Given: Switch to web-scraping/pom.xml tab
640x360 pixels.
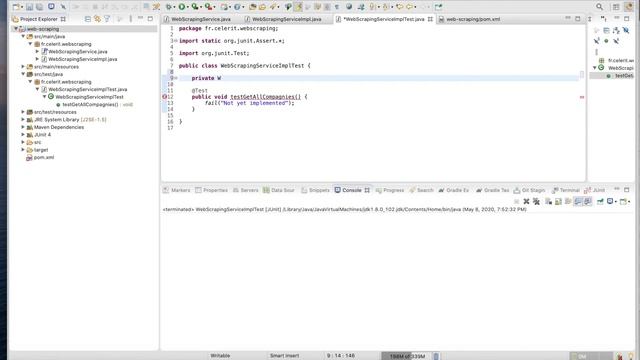Looking at the screenshot, I should [473, 19].
